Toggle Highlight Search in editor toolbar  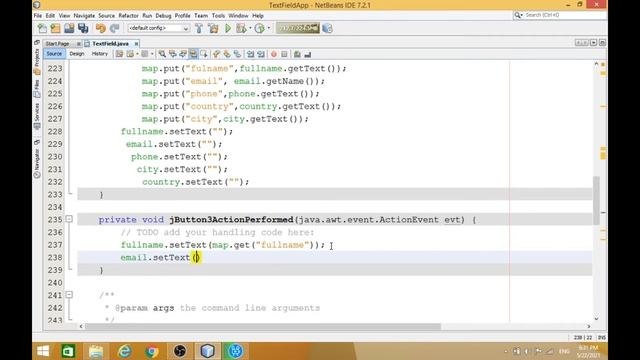[x=193, y=54]
